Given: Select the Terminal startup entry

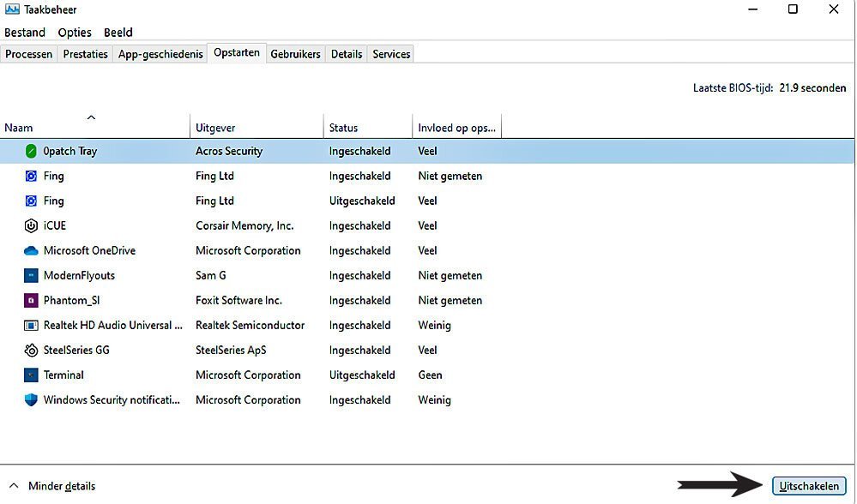Looking at the screenshot, I should click(63, 375).
